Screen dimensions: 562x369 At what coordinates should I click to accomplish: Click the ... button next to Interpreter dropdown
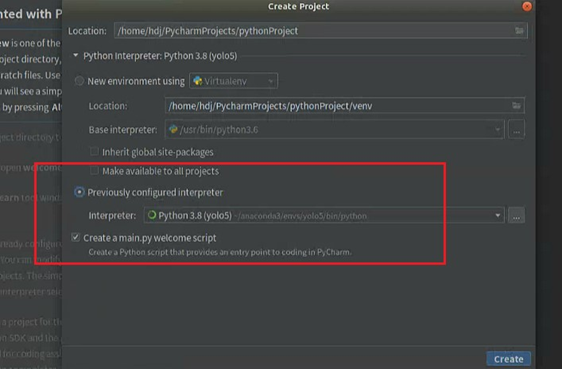point(516,215)
